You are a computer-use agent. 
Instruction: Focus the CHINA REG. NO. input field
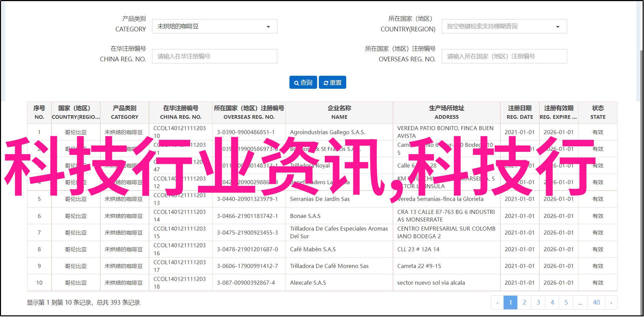[x=215, y=56]
